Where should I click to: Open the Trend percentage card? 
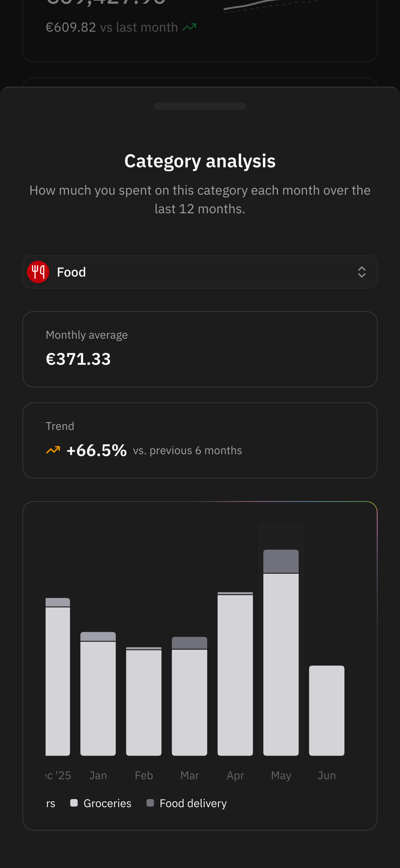coord(200,441)
